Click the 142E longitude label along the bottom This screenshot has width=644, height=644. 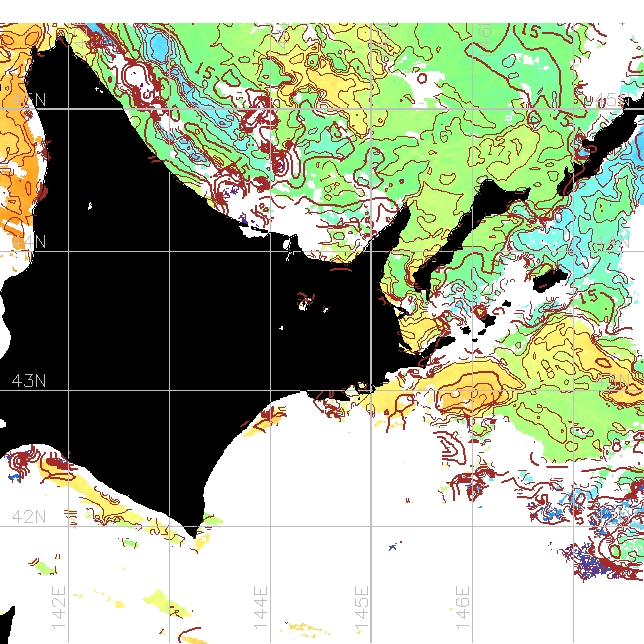click(59, 607)
